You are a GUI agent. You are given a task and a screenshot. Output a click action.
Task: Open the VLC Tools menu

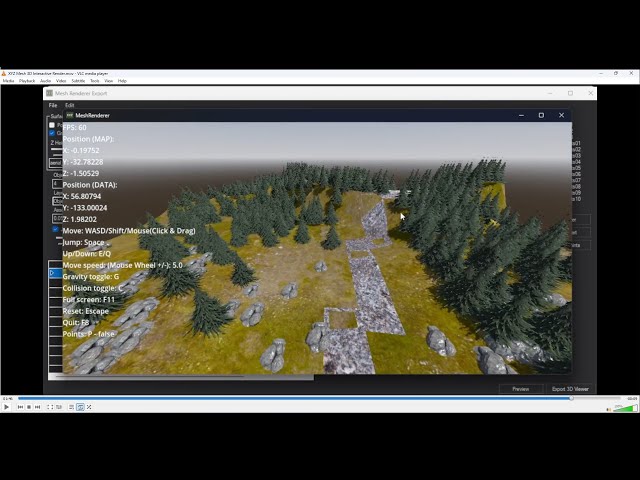pyautogui.click(x=95, y=81)
